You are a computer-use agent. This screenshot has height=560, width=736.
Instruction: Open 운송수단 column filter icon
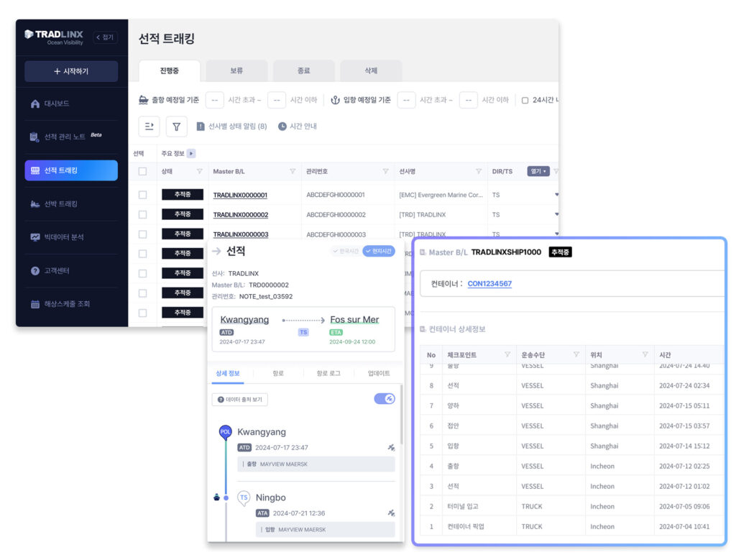[x=576, y=354]
